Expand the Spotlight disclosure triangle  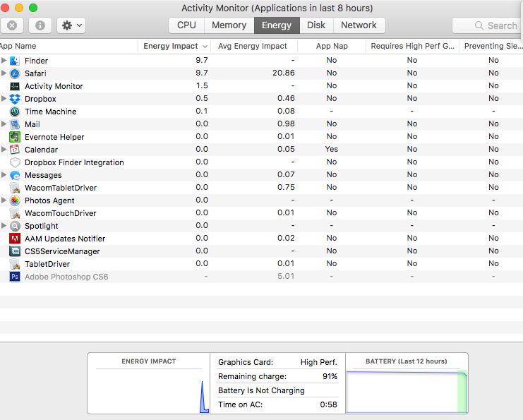[x=4, y=225]
